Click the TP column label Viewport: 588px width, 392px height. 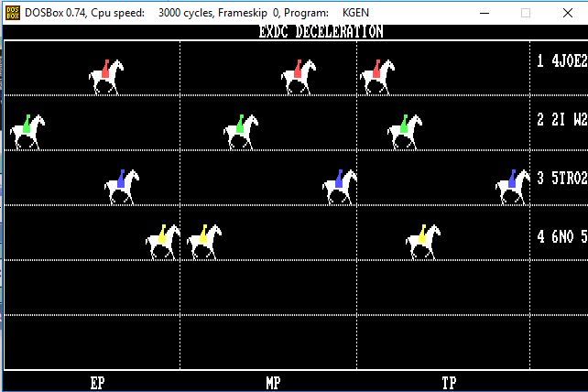pyautogui.click(x=450, y=383)
